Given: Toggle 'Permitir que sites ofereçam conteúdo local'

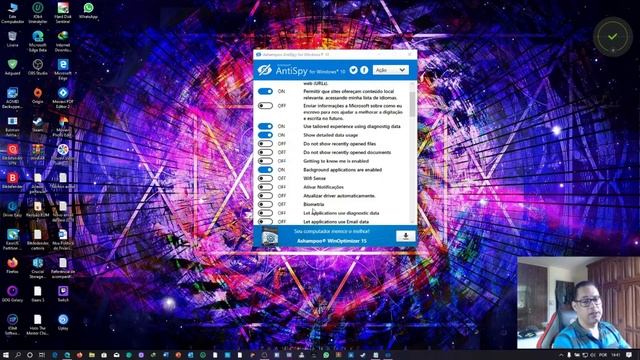Looking at the screenshot, I should click(265, 91).
